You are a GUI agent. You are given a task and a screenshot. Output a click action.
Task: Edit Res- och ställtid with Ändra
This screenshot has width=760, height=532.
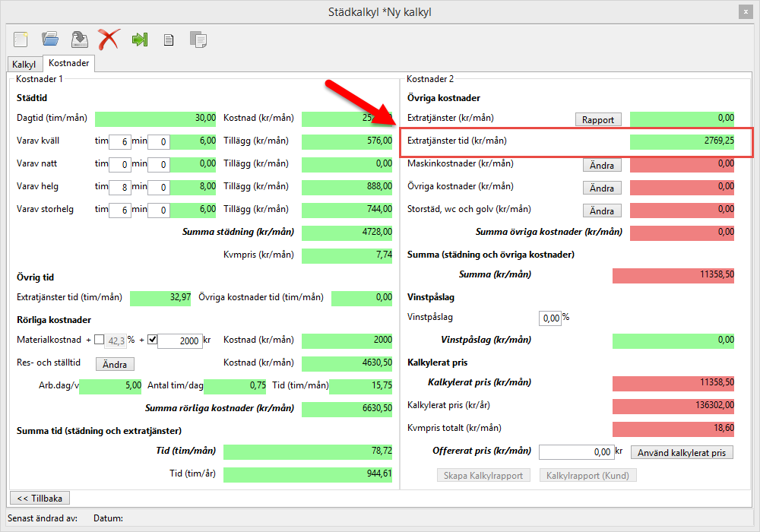pyautogui.click(x=115, y=364)
